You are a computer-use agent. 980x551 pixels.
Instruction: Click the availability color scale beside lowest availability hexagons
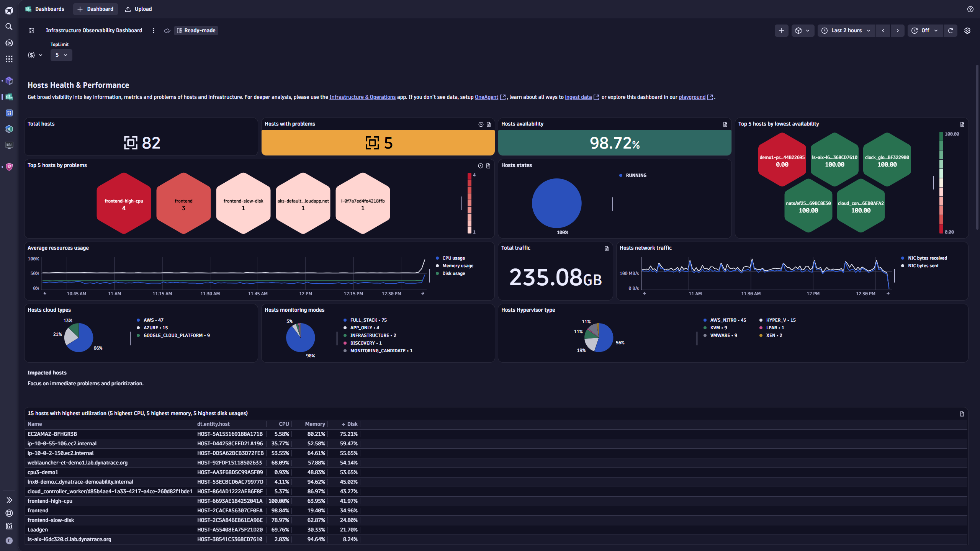pos(941,183)
